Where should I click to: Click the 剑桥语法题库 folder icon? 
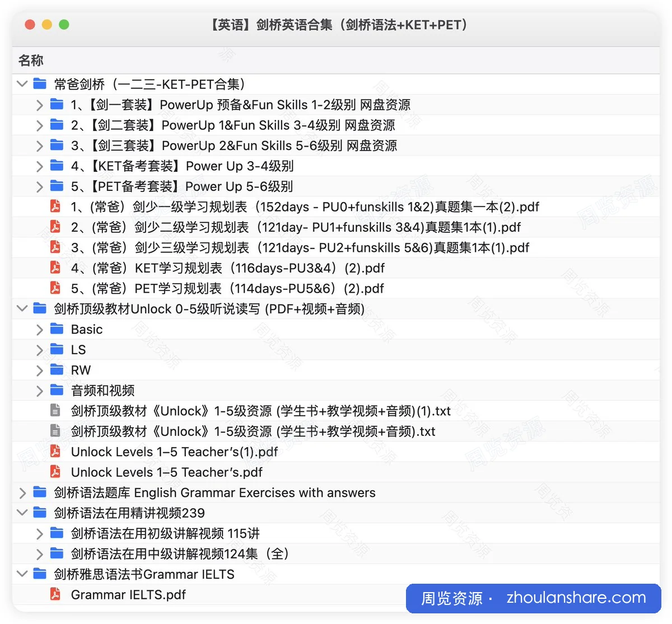pos(40,492)
